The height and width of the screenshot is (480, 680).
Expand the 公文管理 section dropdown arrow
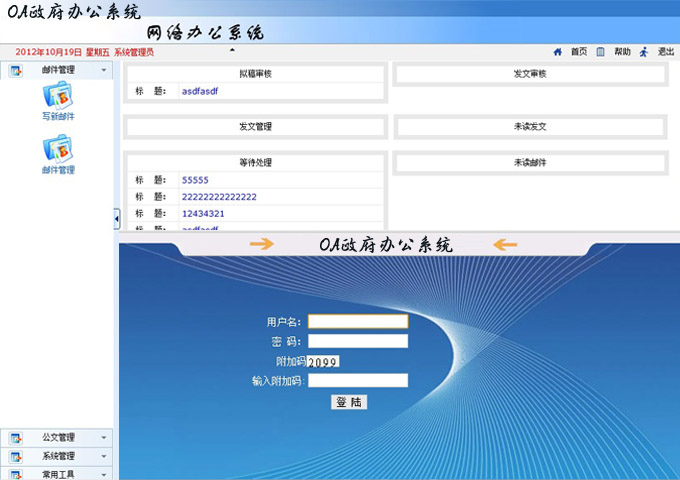104,438
